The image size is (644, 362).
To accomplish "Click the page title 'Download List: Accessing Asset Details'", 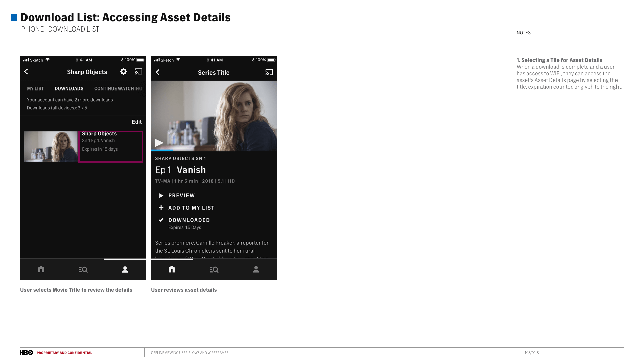I will 125,17.
